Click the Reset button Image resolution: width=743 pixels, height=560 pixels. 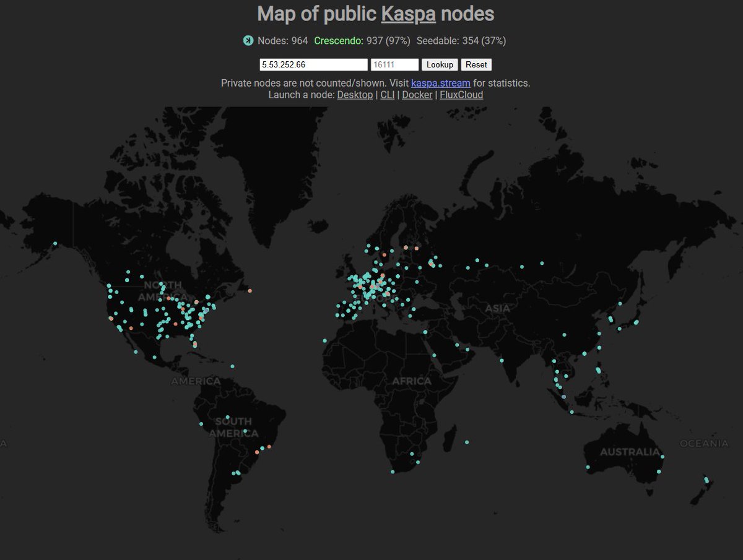[x=476, y=64]
